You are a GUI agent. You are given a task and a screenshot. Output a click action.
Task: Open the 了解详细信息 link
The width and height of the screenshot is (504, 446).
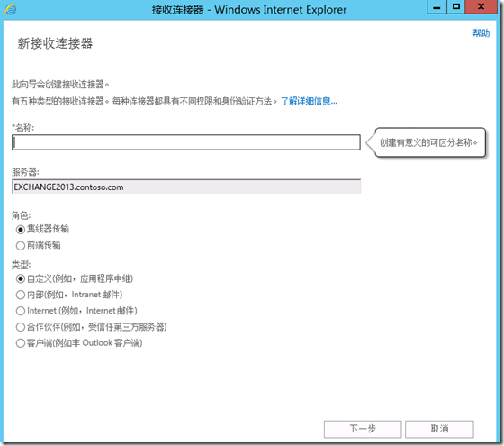(309, 101)
